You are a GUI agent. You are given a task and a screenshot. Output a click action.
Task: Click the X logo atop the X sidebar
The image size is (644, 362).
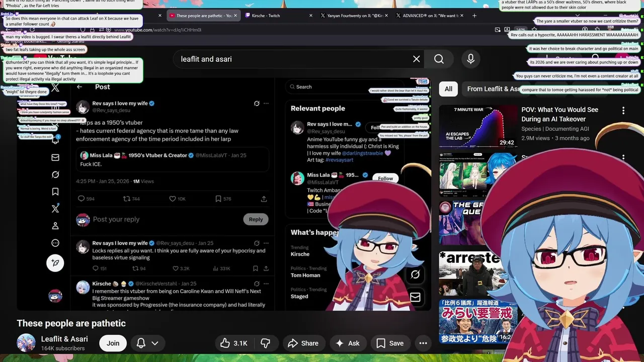pos(55,87)
